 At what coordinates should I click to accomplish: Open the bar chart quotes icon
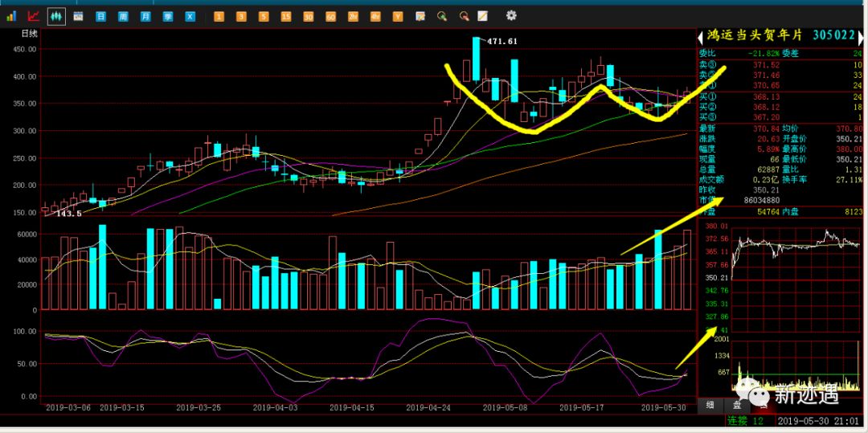[11, 17]
